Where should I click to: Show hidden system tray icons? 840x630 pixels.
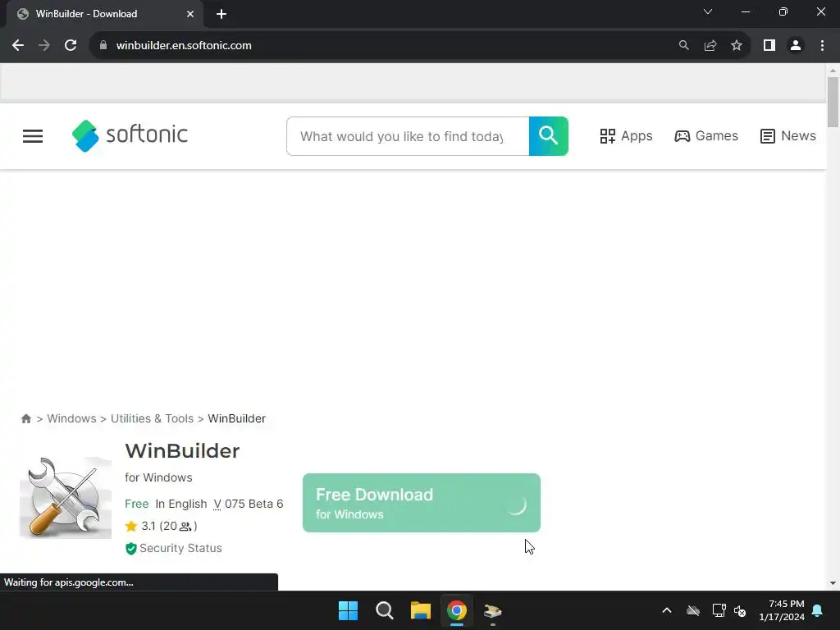667,610
